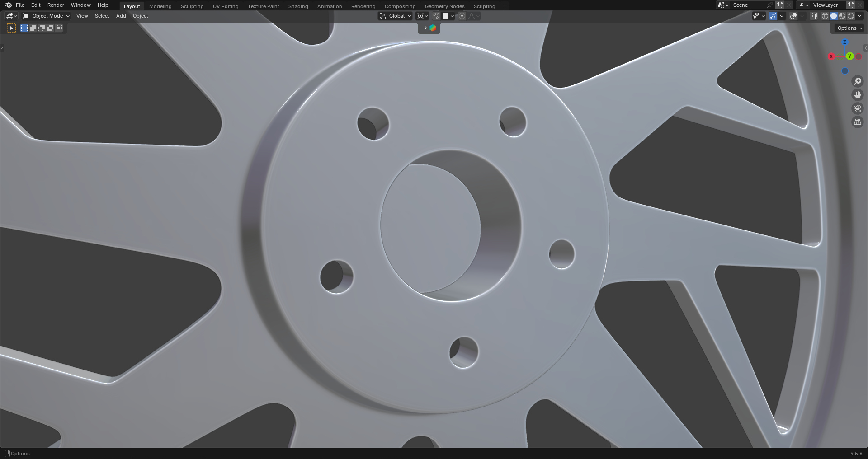Choose the Set New Selection mode

click(x=24, y=28)
